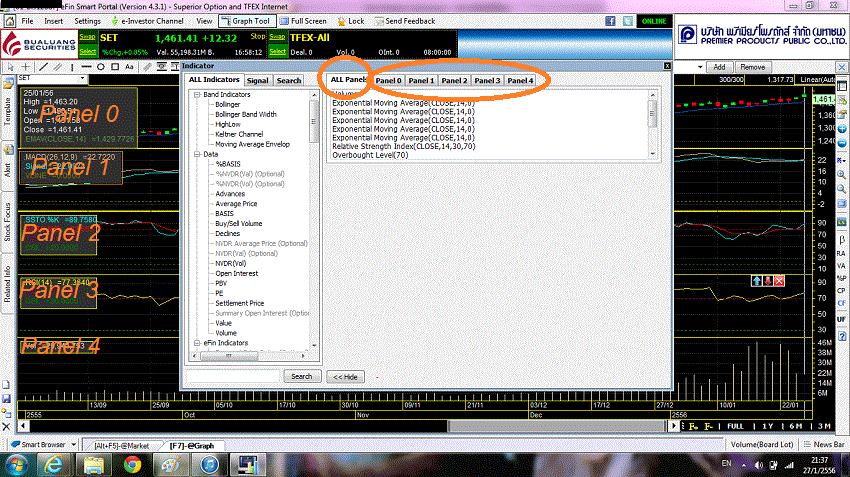
Task: Switch to the Search tab in Indicator dialog
Action: pos(289,80)
